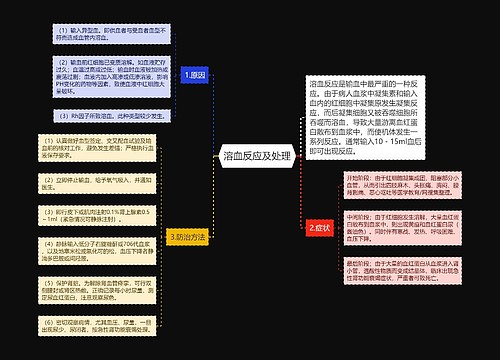Select treatment note (3) 皮下或肌肉注射
Screen dimensions: 500x360
(97, 215)
